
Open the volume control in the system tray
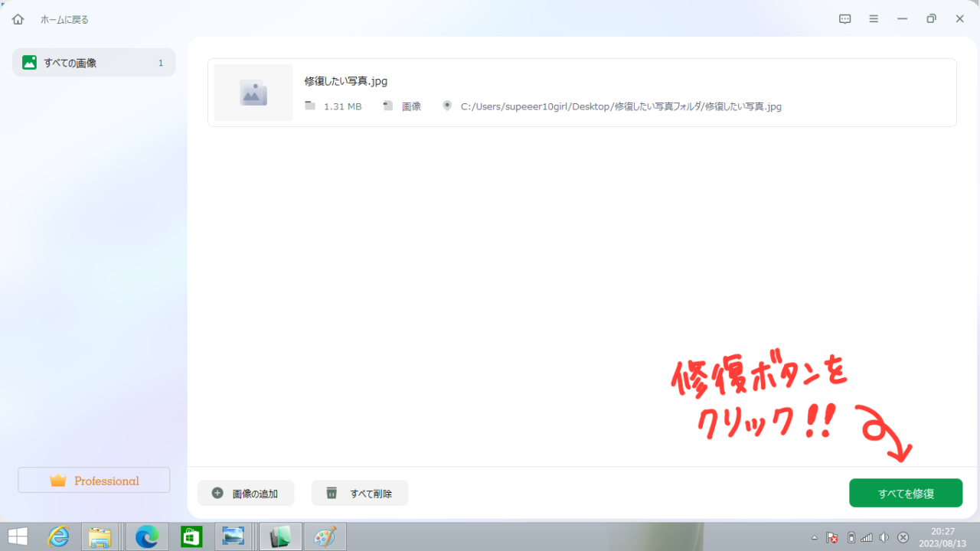tap(884, 538)
